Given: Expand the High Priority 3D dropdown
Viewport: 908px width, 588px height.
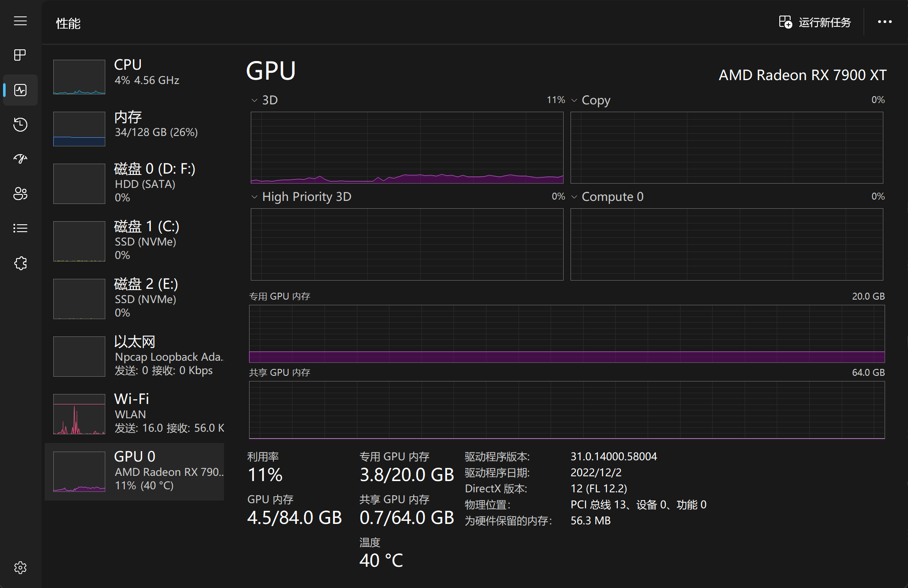Looking at the screenshot, I should point(254,197).
